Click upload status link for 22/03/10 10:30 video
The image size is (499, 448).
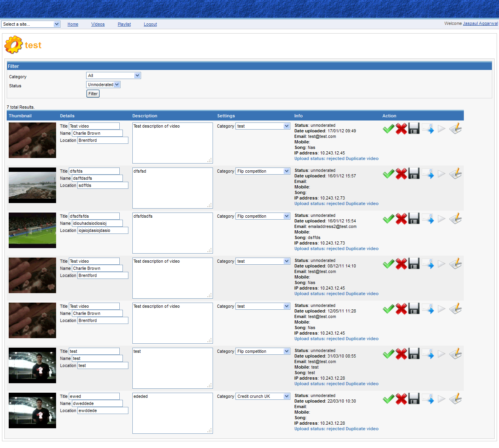coord(336,429)
